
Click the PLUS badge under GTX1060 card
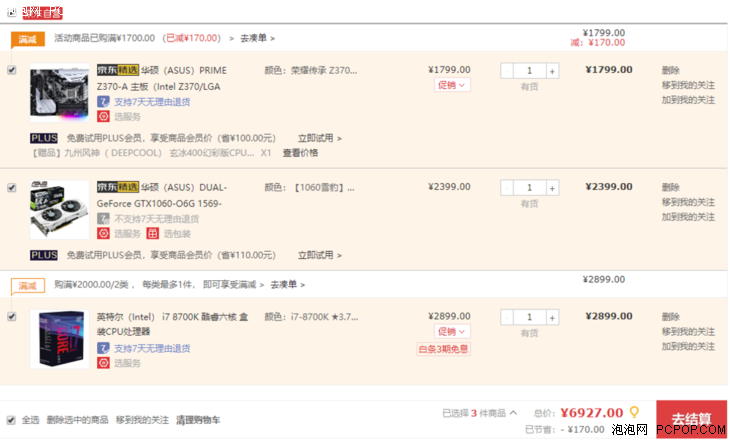click(44, 255)
